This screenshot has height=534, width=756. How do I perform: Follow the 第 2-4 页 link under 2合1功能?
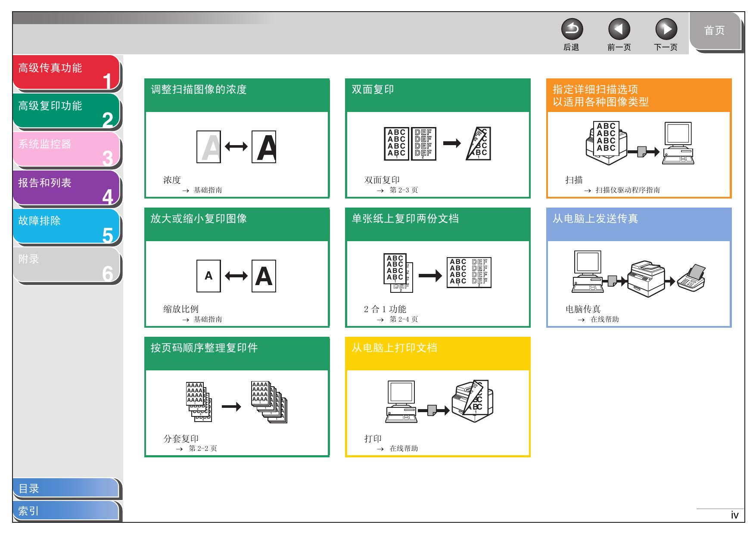pyautogui.click(x=403, y=319)
